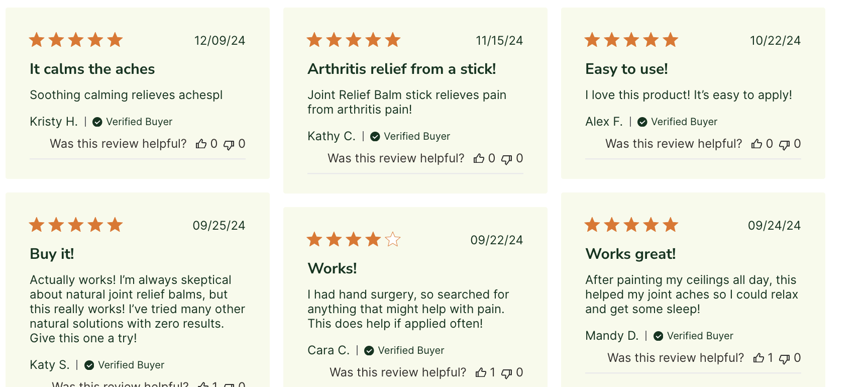Viewport: 868px width, 387px height.
Task: Click Verified Buyer badge next to Kristy H.
Action: 133,122
